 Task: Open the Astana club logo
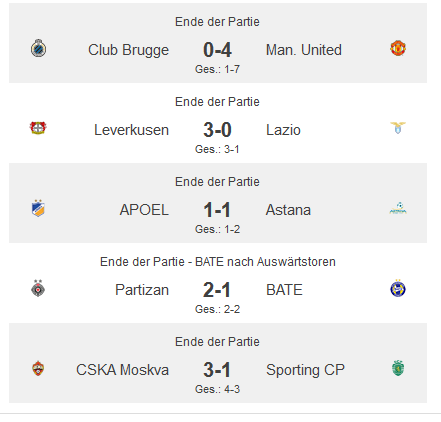click(398, 209)
